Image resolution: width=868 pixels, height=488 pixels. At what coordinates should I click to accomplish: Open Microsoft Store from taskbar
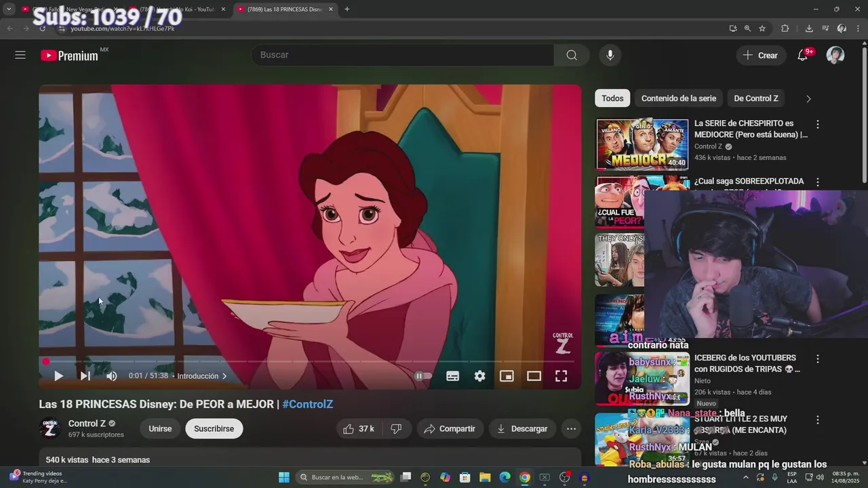pos(465,477)
